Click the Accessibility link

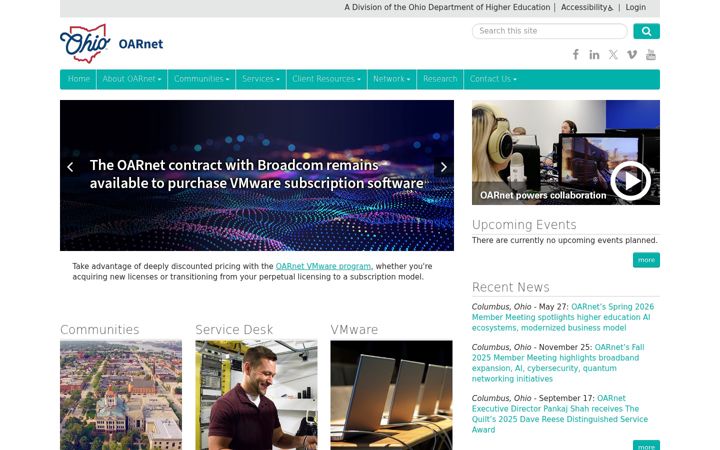coord(587,7)
